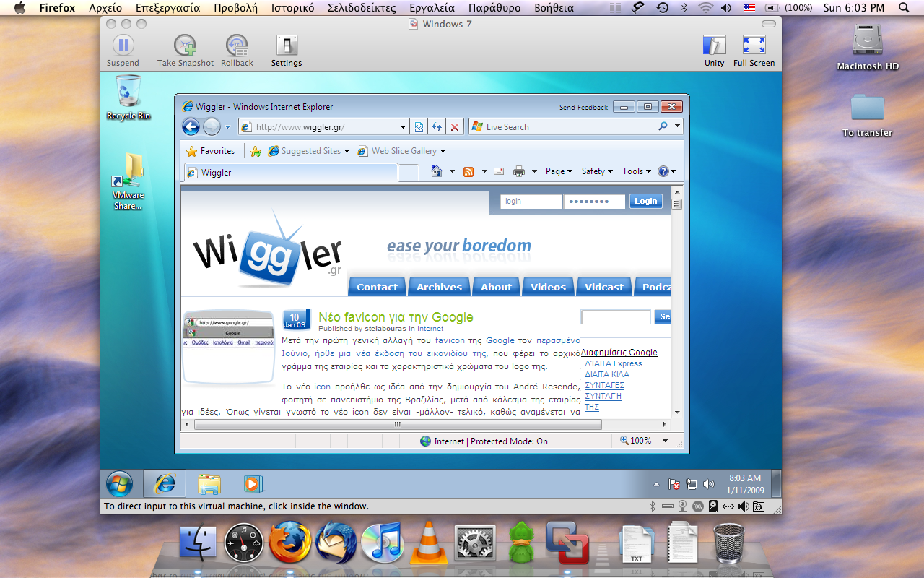Expand Web Slice Gallery dropdown
Screen dimensions: 924x578
pyautogui.click(x=443, y=151)
